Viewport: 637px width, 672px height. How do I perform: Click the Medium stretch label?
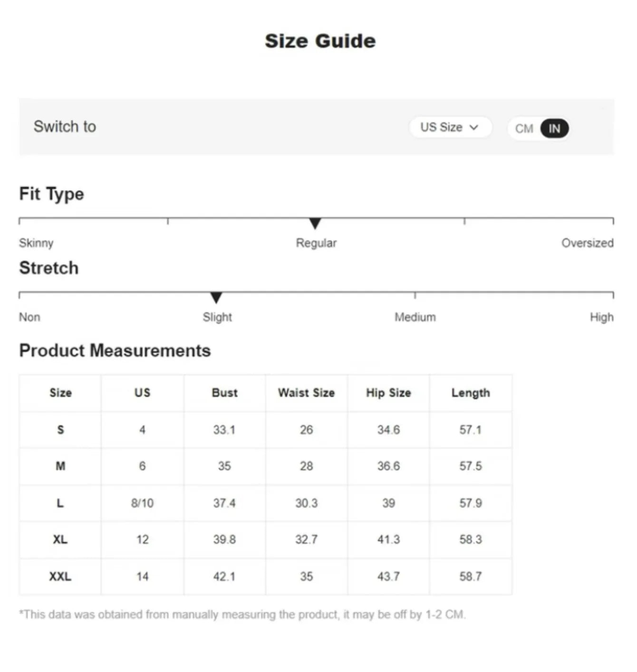coord(415,317)
